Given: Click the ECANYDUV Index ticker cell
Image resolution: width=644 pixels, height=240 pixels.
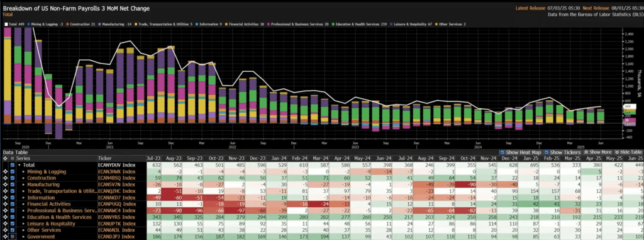Looking at the screenshot, I should coord(118,165).
